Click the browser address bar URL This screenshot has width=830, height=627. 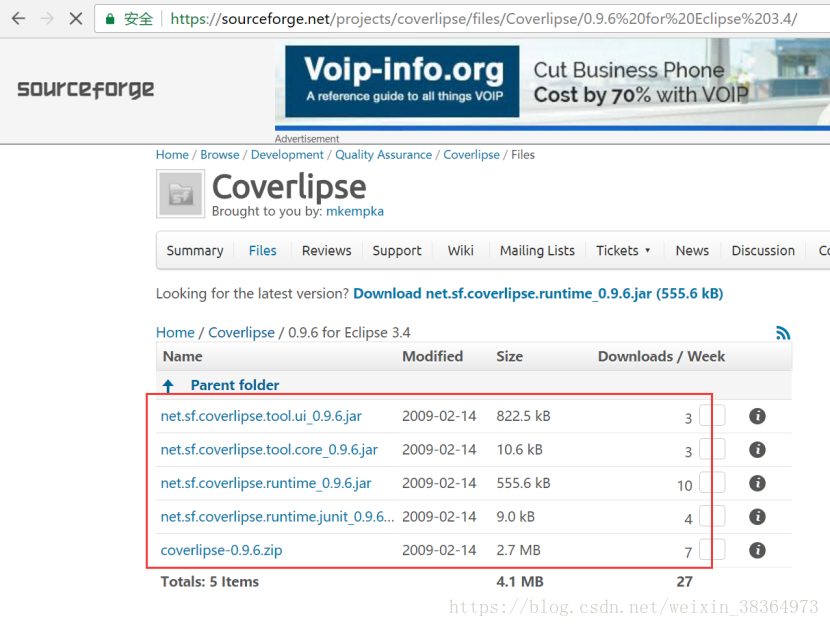[483, 19]
